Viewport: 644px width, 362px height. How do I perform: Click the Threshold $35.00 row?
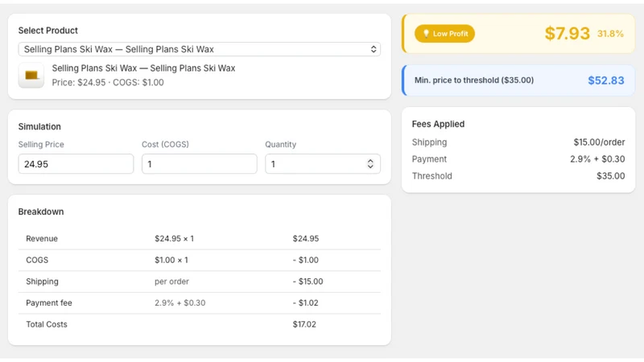point(518,175)
